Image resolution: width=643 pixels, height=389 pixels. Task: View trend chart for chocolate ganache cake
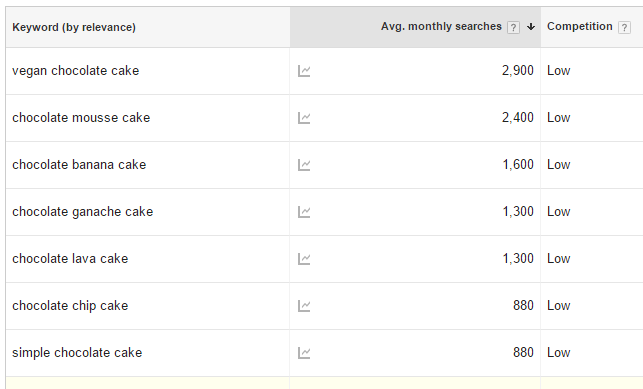point(304,212)
